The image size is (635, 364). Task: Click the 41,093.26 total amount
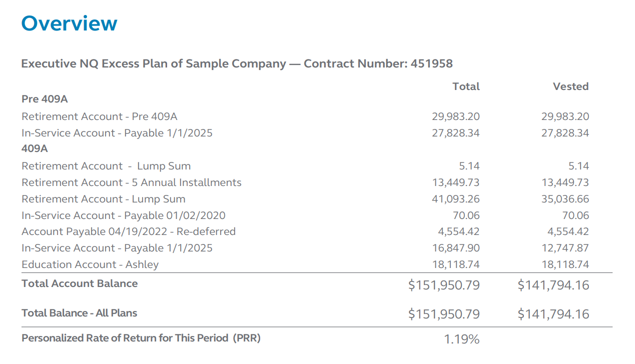[x=455, y=199]
